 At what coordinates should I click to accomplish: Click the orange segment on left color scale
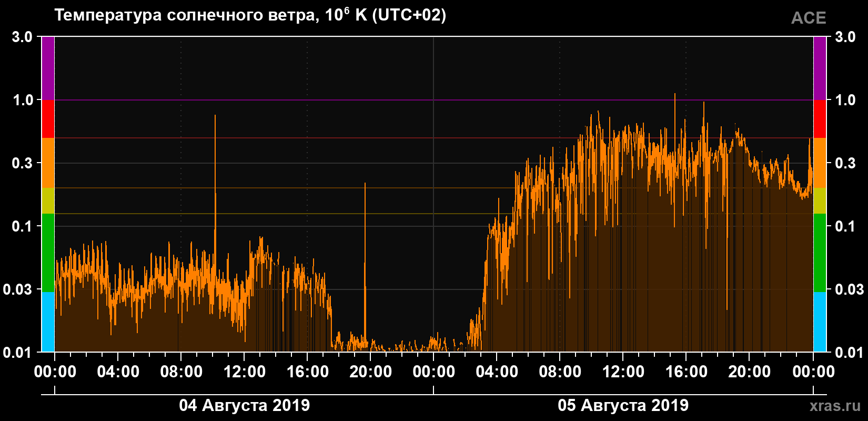point(48,163)
